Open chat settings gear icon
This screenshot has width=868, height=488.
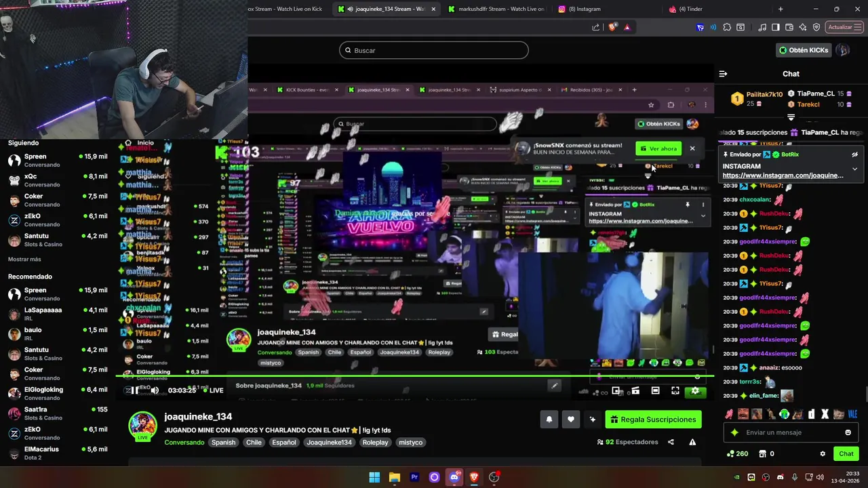coord(823,453)
